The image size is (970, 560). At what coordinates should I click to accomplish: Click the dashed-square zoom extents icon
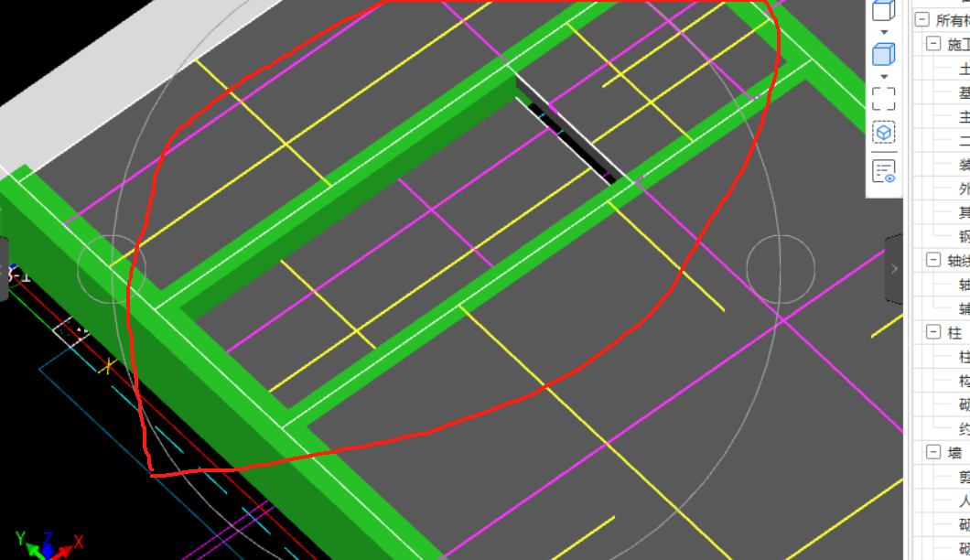pyautogui.click(x=883, y=99)
